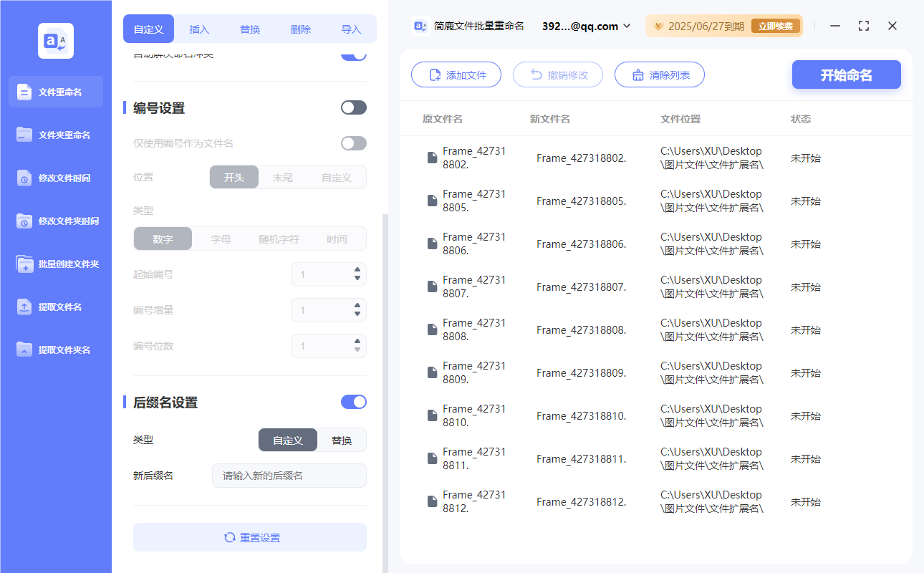Switch to the 替换 tab
Viewport: 924px width, 573px height.
[x=250, y=29]
